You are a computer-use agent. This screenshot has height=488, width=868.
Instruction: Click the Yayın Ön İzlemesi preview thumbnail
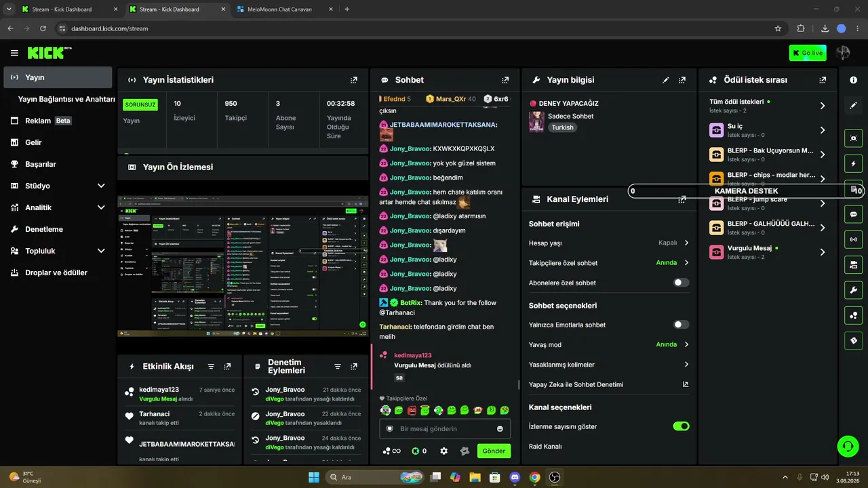[243, 266]
